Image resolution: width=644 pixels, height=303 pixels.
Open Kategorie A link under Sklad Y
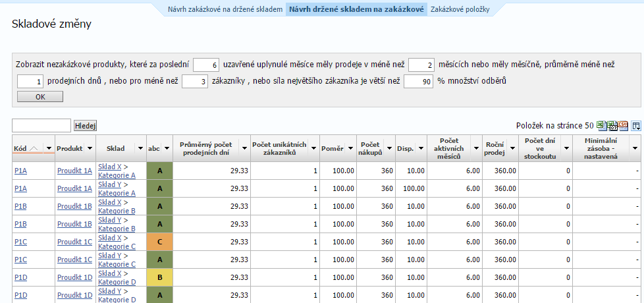click(117, 193)
